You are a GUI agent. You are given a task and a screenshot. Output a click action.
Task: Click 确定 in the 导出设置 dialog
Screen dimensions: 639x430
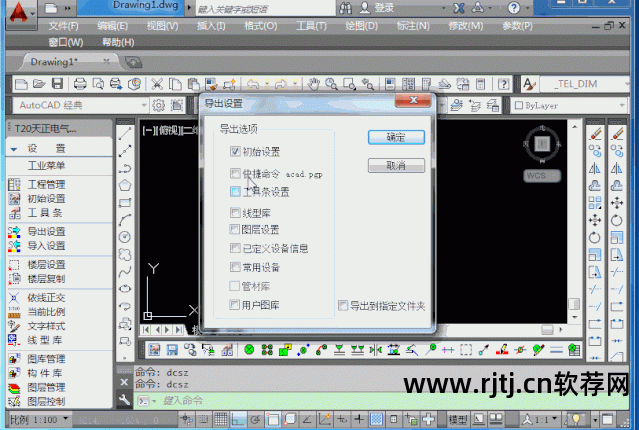[396, 137]
